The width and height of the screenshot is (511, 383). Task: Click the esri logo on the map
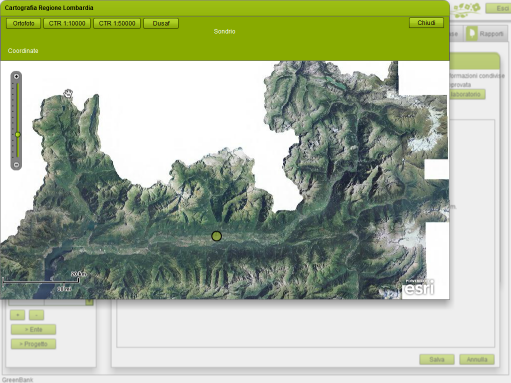(419, 287)
